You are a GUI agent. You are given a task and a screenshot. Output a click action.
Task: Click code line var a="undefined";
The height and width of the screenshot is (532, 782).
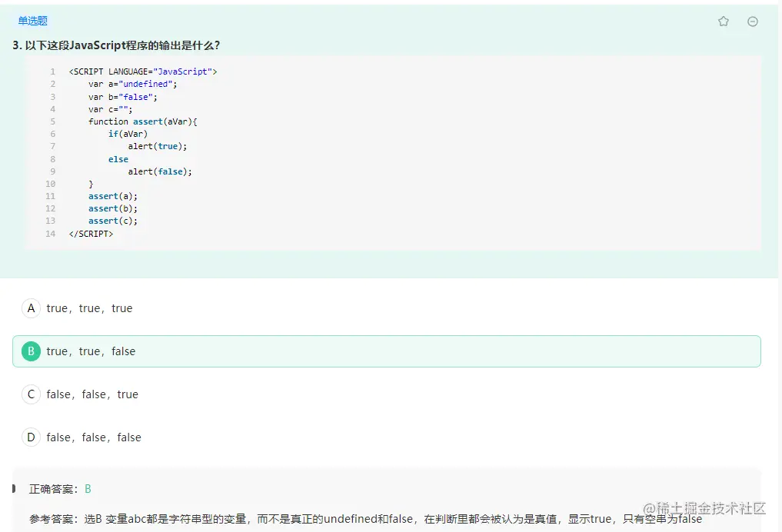pos(133,85)
